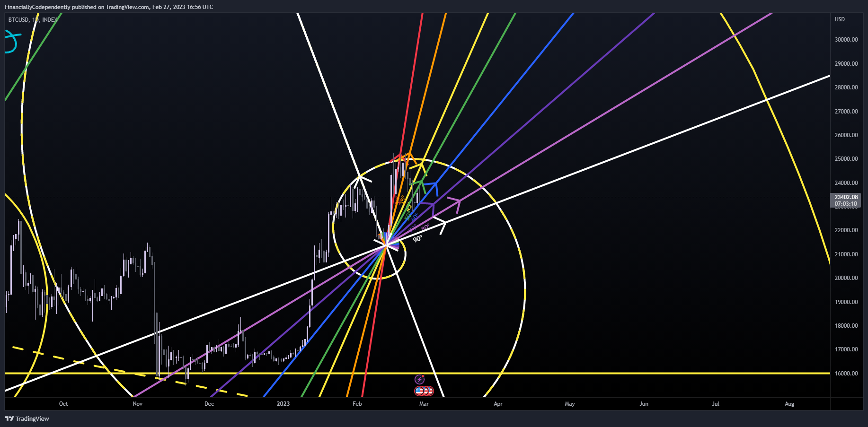Click the Jul label on time axis
The height and width of the screenshot is (427, 868).
click(x=716, y=404)
